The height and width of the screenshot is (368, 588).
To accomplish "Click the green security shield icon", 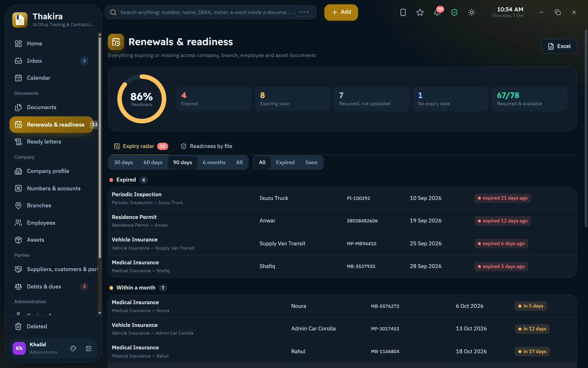I will pyautogui.click(x=454, y=12).
